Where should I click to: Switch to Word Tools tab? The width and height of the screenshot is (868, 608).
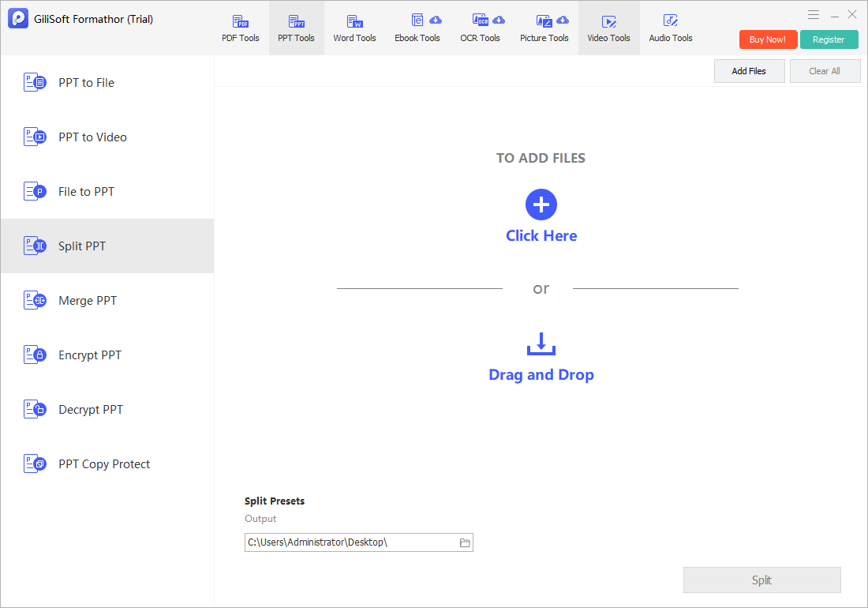354,28
